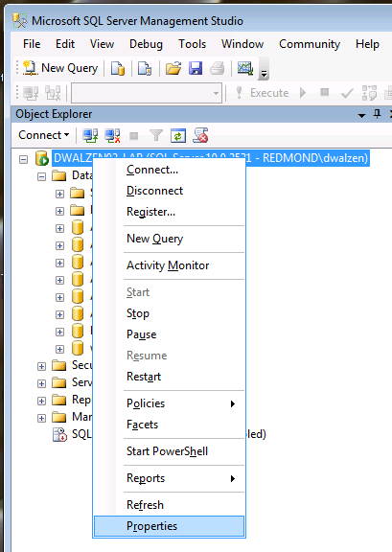Viewport: 392px width, 552px height.
Task: Open the Connect dropdown in Object Explorer
Action: (44, 135)
